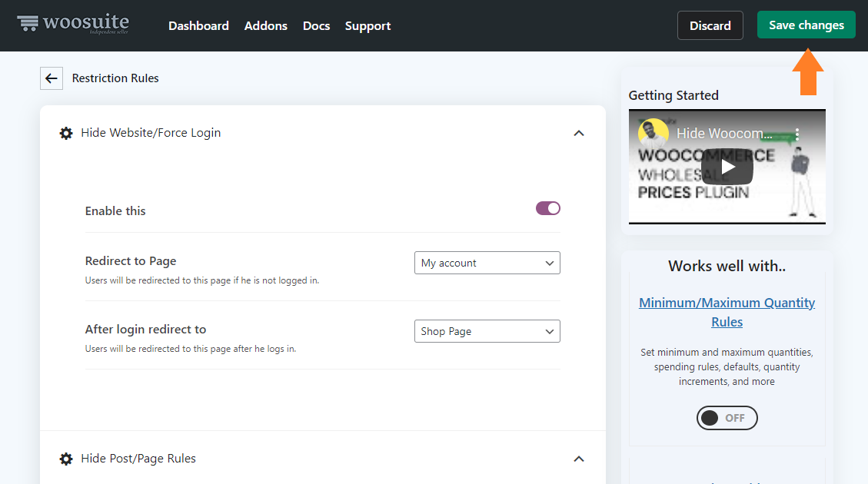Click the Works well with.. heading
Viewport: 868px width, 484px height.
click(x=727, y=266)
